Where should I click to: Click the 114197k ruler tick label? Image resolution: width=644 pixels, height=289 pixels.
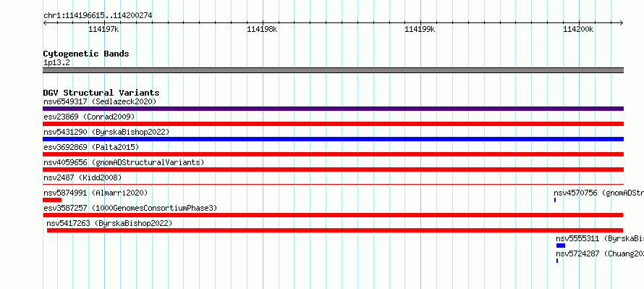coord(103,29)
